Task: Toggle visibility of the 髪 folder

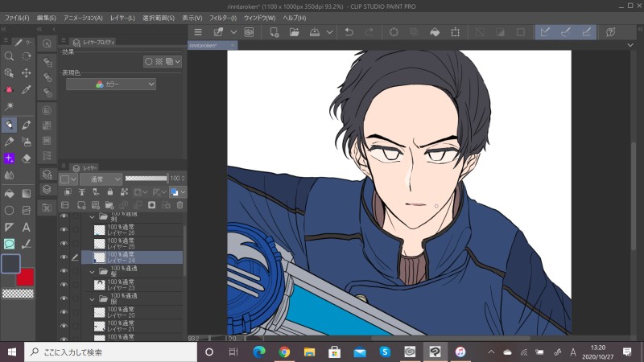Action: 64,271
